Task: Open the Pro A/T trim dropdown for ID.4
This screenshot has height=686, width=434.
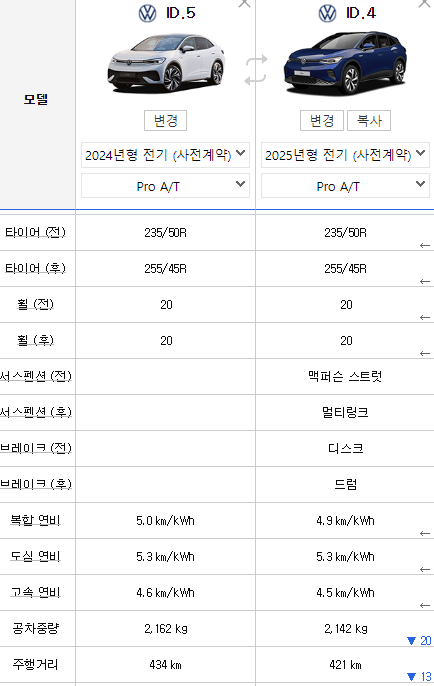Action: 345,186
